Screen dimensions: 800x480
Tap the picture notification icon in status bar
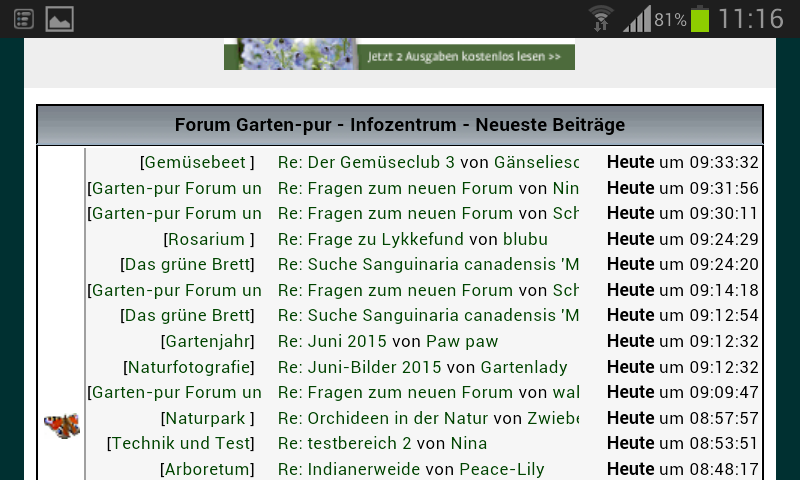pos(59,18)
